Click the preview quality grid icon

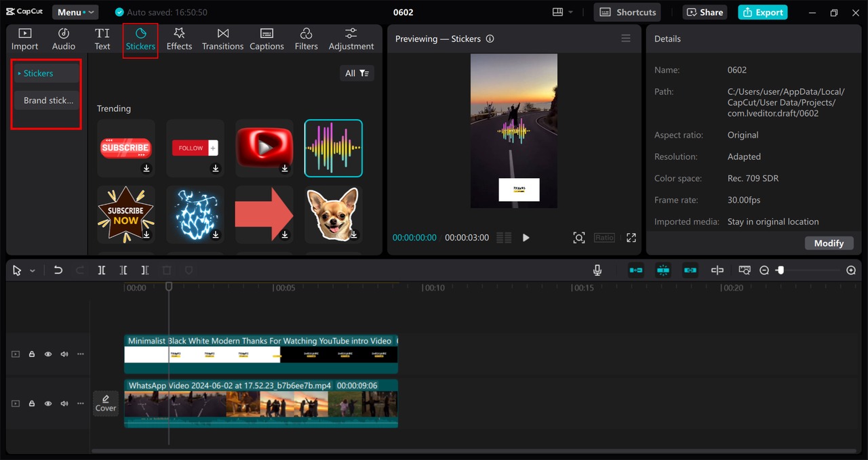pyautogui.click(x=504, y=238)
